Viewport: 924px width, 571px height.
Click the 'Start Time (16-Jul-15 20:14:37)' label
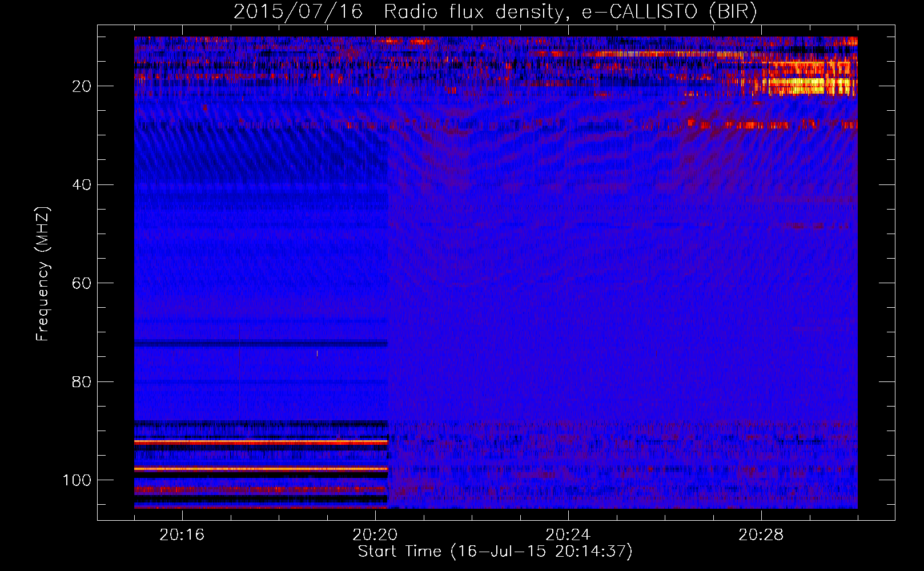tap(495, 552)
